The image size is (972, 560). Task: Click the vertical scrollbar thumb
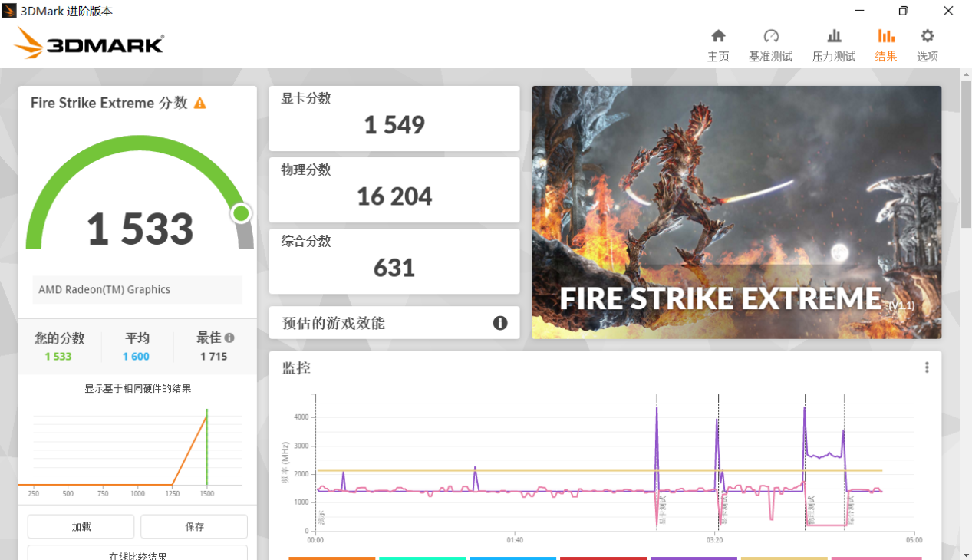tap(966, 153)
